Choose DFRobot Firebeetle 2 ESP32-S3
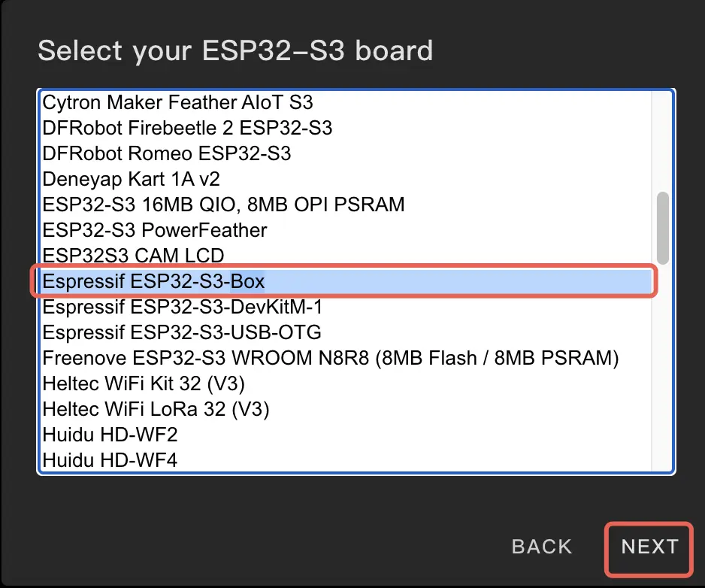The height and width of the screenshot is (588, 705). click(x=187, y=127)
